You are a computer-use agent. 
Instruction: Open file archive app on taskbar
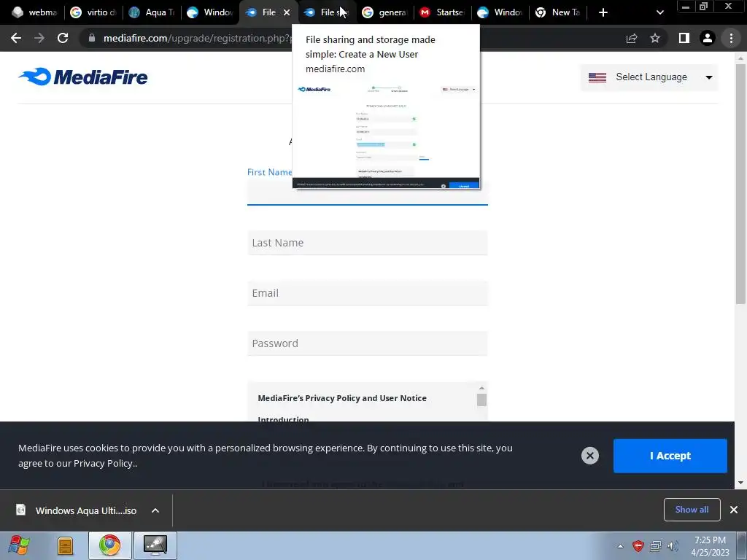click(65, 545)
